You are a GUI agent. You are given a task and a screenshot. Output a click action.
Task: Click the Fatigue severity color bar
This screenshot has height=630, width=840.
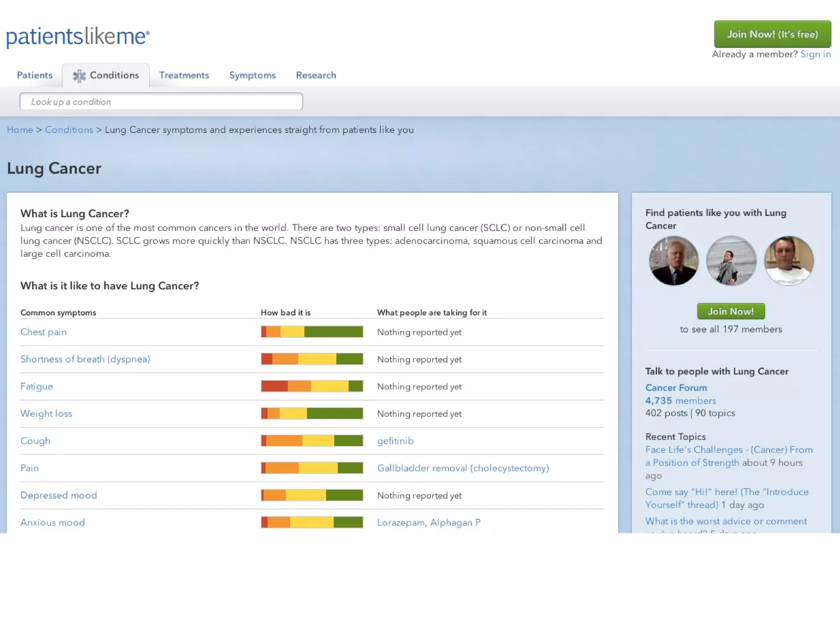[312, 386]
